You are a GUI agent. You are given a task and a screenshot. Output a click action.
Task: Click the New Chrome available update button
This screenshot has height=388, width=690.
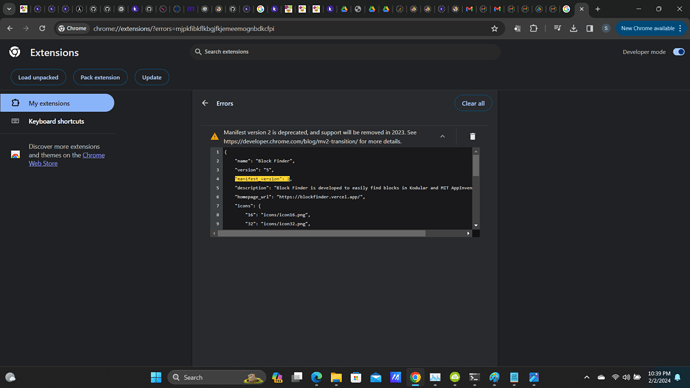coord(650,28)
